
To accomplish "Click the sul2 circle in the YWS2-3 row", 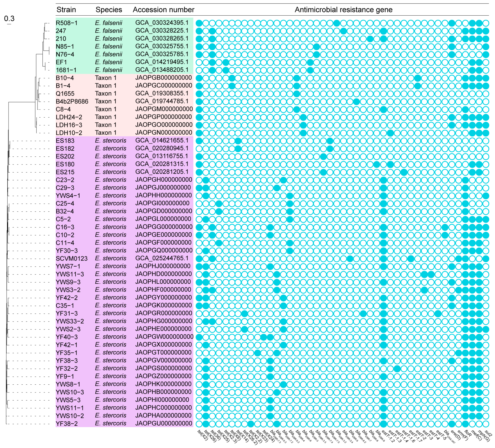I will (x=486, y=329).
